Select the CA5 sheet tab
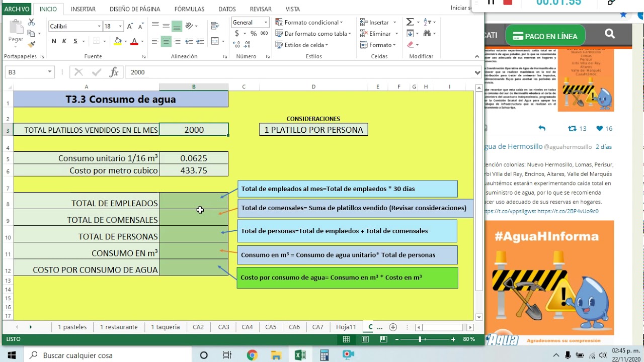Image resolution: width=644 pixels, height=362 pixels. pos(271,327)
